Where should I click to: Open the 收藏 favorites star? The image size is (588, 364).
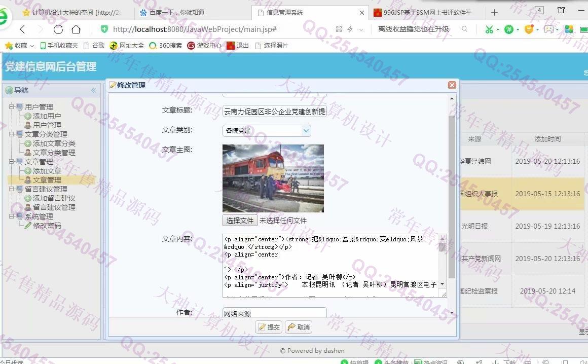(9, 45)
